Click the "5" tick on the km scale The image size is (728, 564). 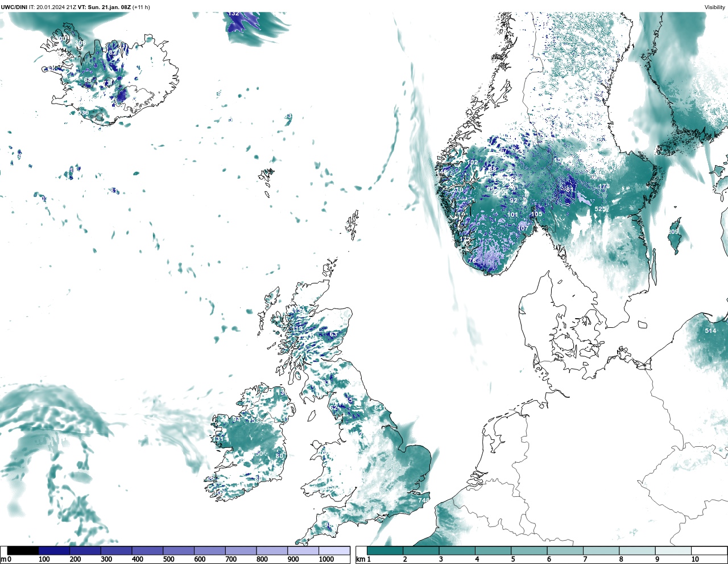pos(513,559)
